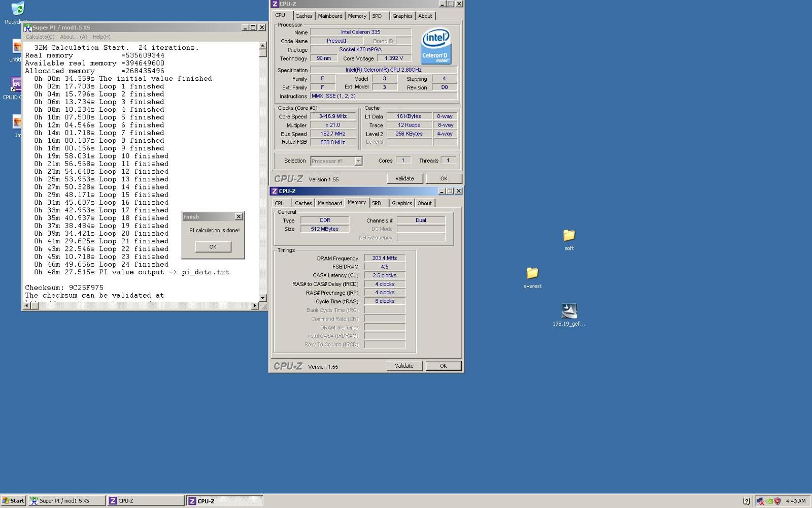Click the CAS# Latency 2.5 clocks value
The width and height of the screenshot is (812, 508).
click(x=385, y=275)
